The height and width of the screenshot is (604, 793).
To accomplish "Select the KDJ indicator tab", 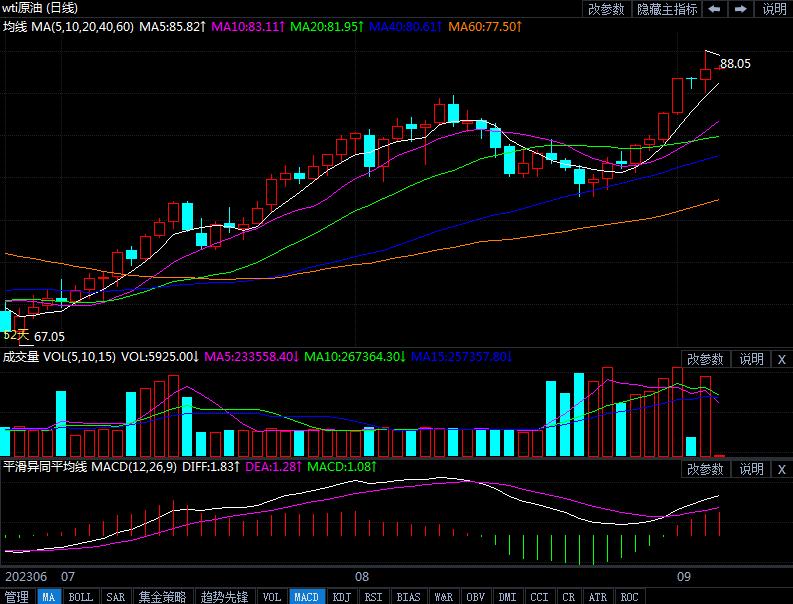I will (x=342, y=597).
